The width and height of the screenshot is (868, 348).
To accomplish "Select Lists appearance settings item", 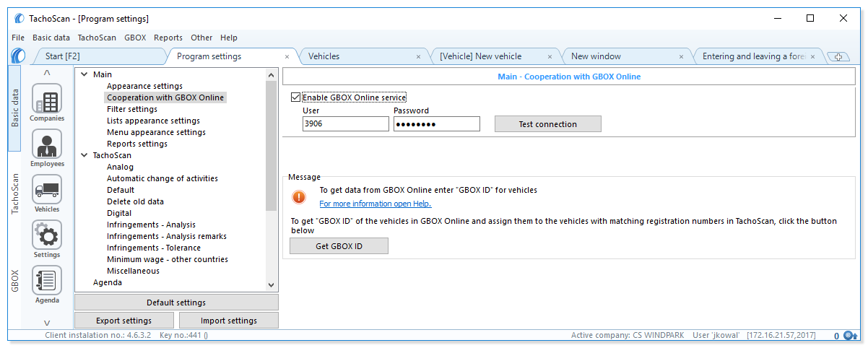I will 153,121.
